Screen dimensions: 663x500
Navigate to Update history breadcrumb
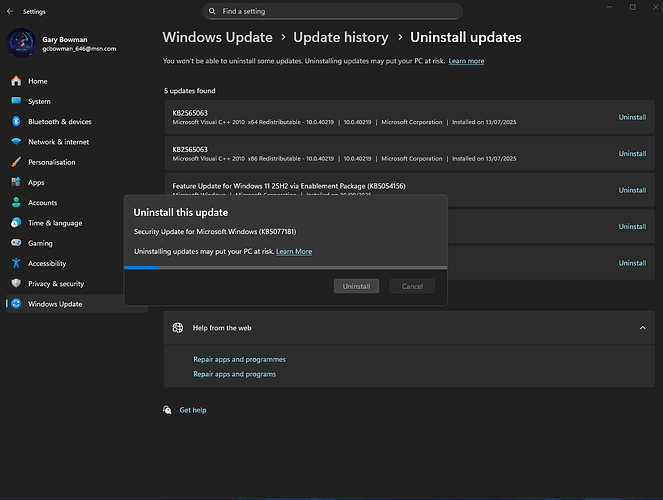point(340,37)
